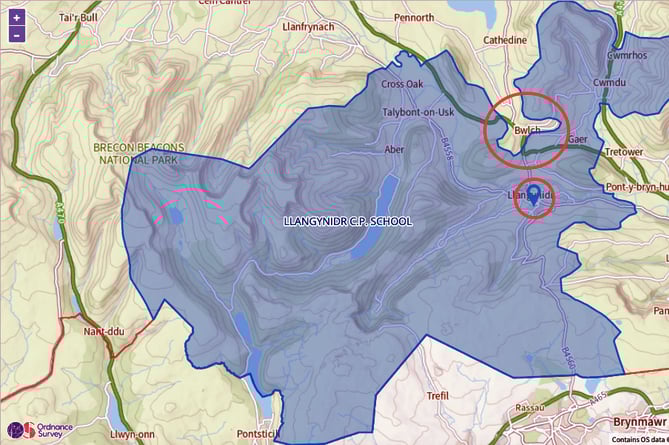Click the Llanfrynach place name
The width and height of the screenshot is (669, 445).
[308, 27]
